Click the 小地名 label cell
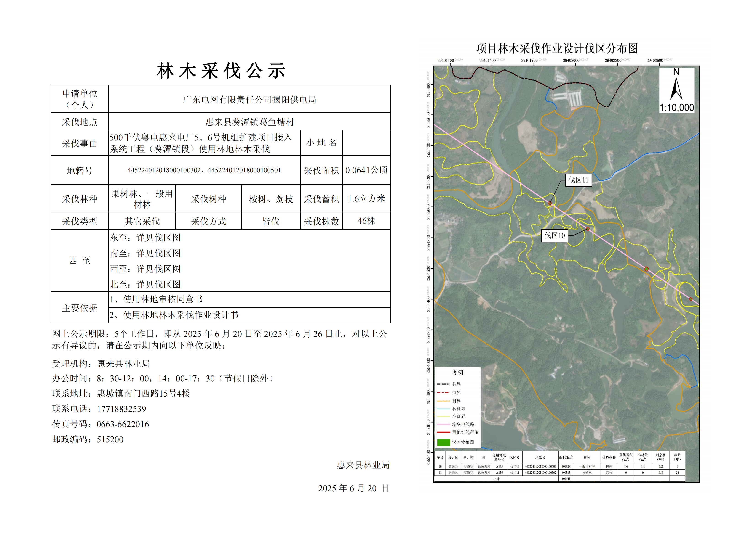 321,143
